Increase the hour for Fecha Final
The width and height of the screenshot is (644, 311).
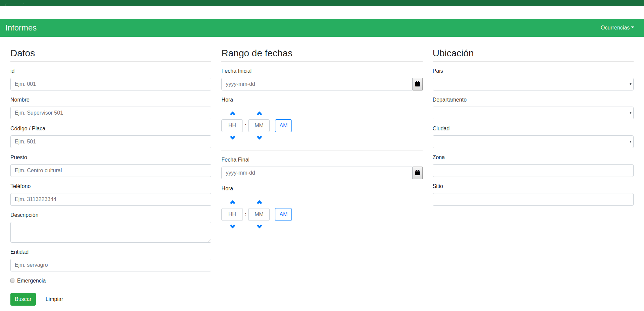click(x=232, y=202)
